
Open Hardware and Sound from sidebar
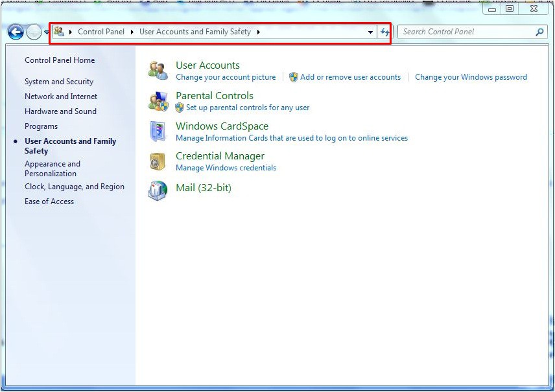pos(60,111)
